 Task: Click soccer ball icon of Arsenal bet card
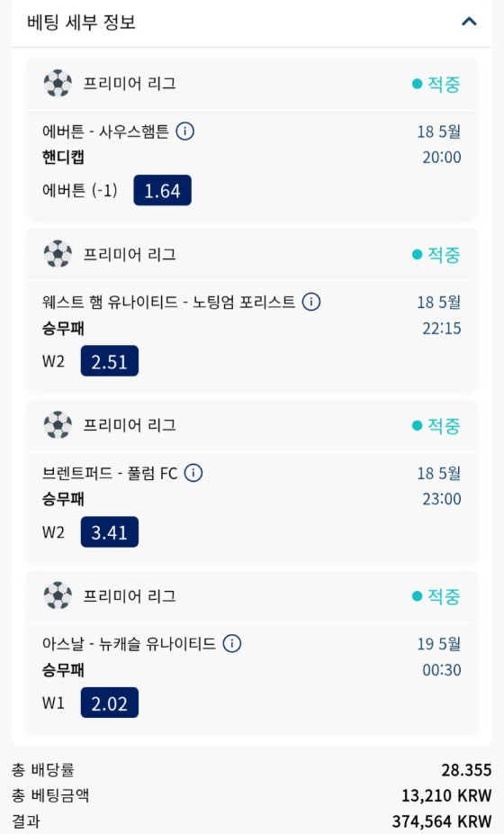click(58, 595)
